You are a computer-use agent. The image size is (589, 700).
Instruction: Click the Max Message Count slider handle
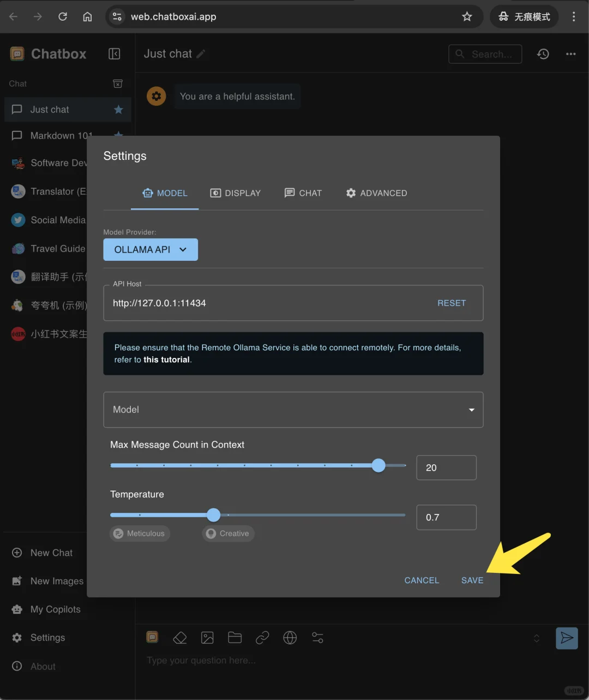378,465
